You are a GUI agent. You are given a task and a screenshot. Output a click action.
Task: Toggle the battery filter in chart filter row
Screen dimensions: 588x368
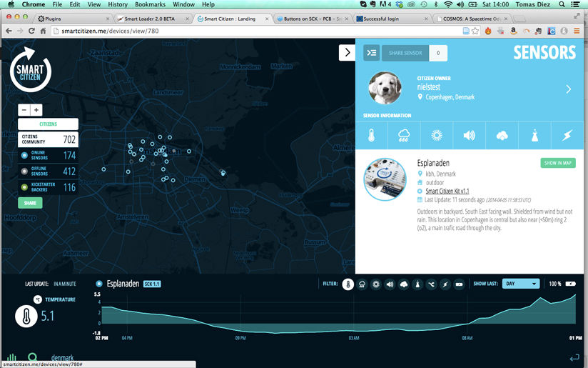click(458, 284)
